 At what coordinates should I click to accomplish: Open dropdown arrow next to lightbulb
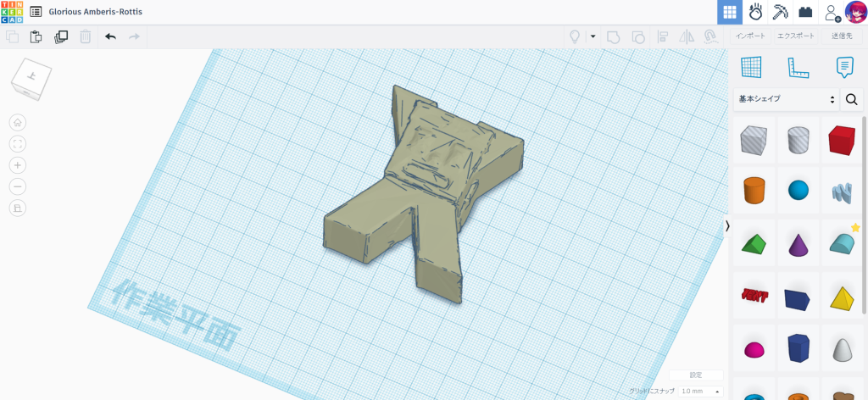tap(593, 37)
